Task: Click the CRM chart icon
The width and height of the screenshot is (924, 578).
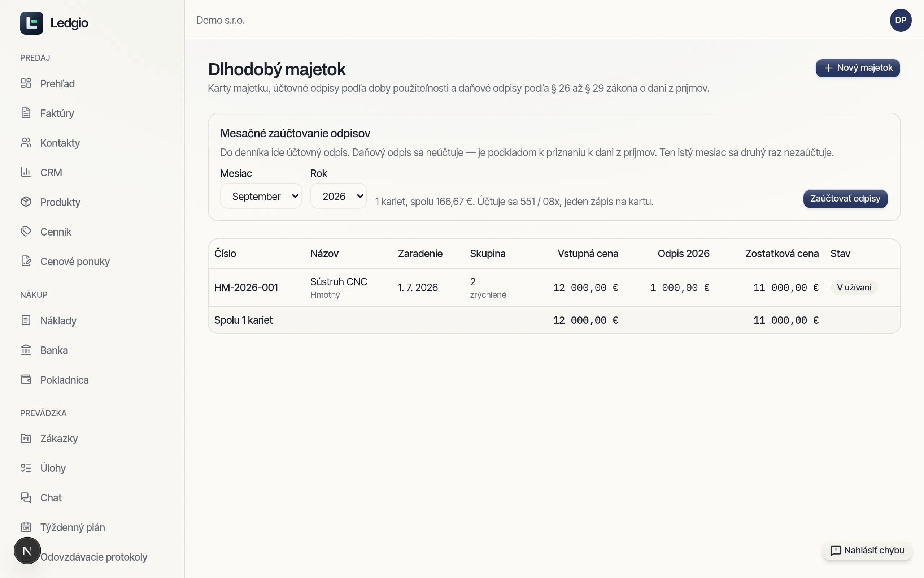Action: click(x=26, y=172)
